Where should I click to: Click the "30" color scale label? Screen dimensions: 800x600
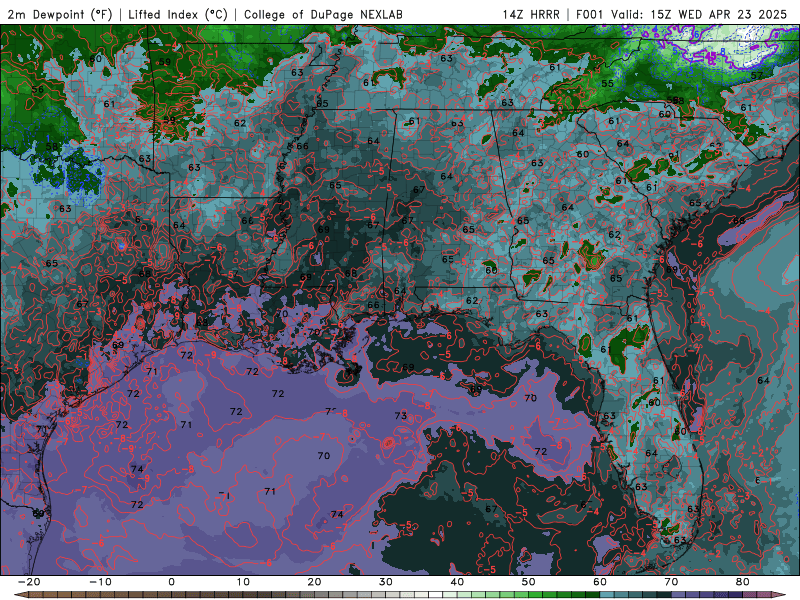(x=386, y=582)
